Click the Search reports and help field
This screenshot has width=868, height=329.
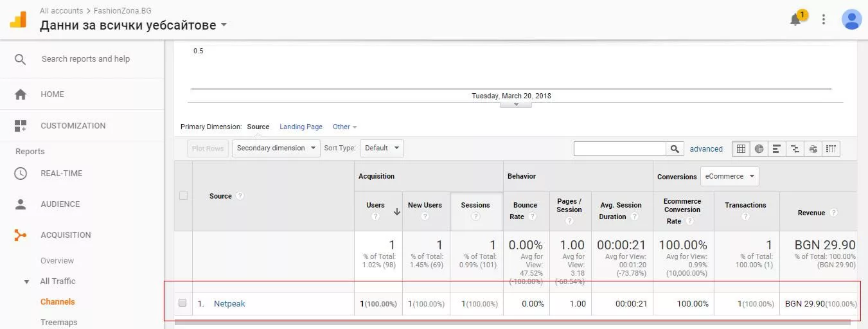(x=85, y=59)
